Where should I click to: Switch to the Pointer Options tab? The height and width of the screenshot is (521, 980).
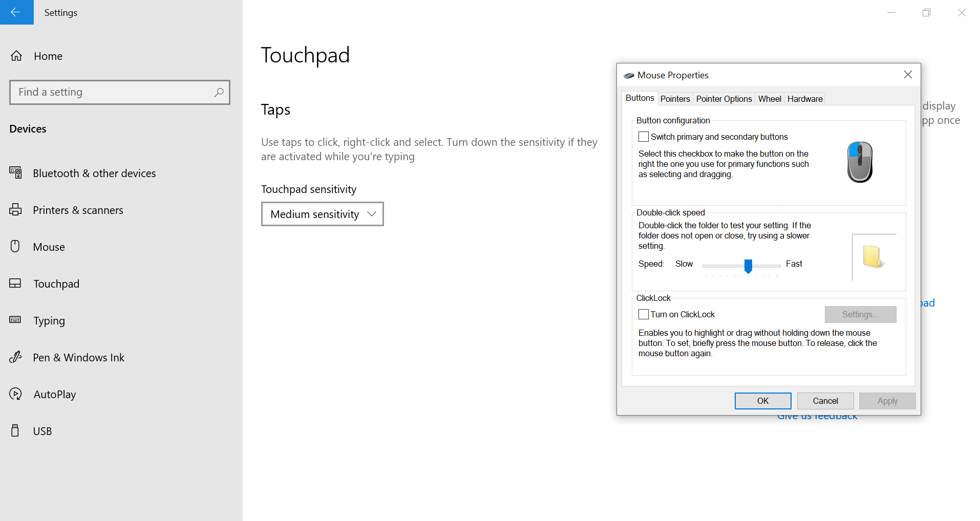click(724, 99)
